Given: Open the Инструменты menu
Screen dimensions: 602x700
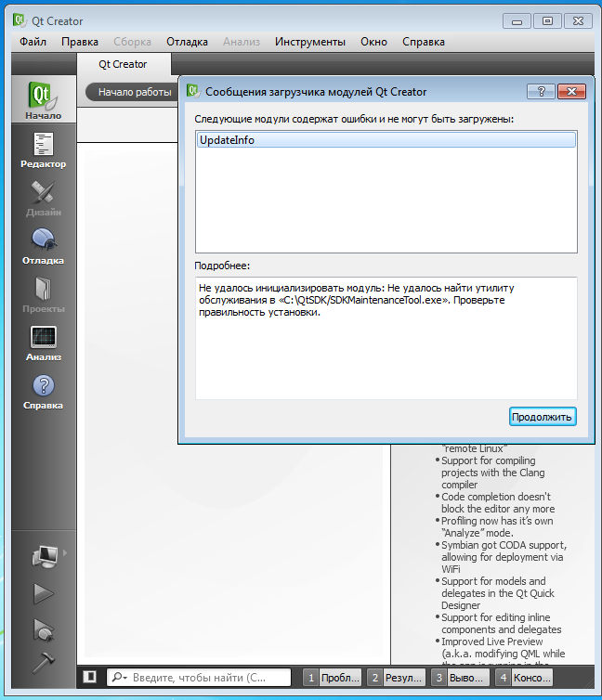Looking at the screenshot, I should (310, 42).
